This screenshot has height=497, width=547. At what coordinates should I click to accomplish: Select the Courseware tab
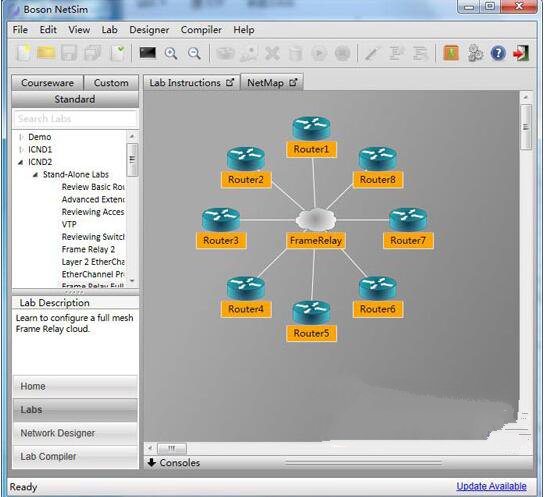47,83
